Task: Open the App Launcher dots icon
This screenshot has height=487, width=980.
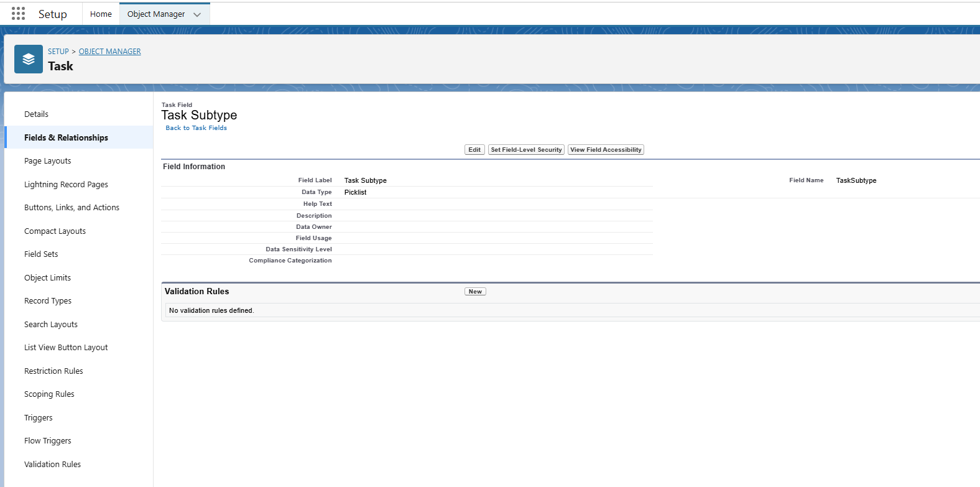Action: coord(19,14)
